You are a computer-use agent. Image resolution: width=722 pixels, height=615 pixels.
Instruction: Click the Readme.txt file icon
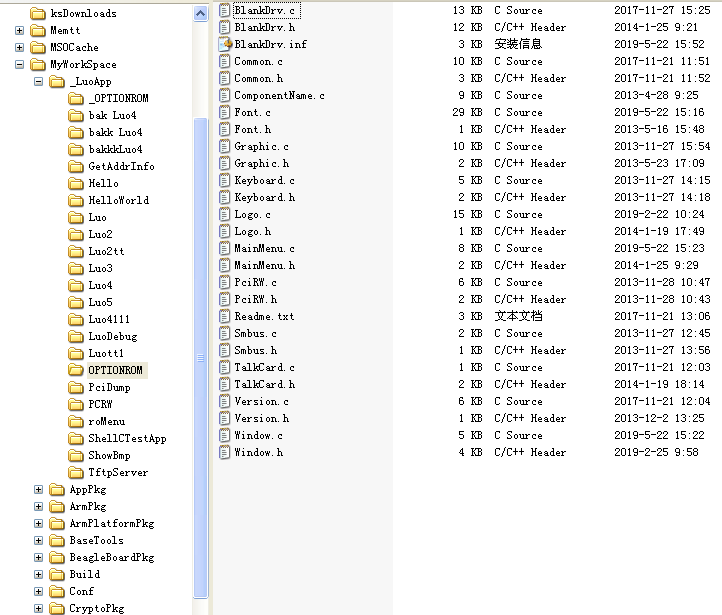tap(224, 316)
